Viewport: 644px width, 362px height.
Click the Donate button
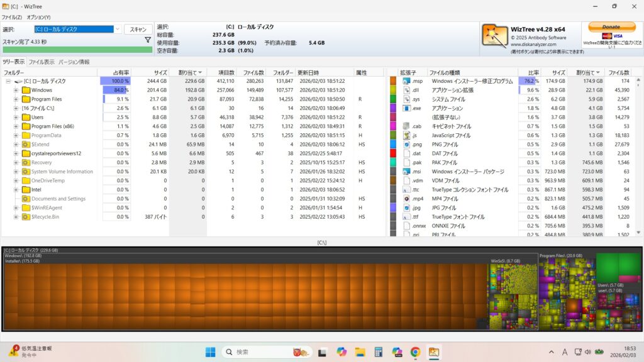(611, 27)
